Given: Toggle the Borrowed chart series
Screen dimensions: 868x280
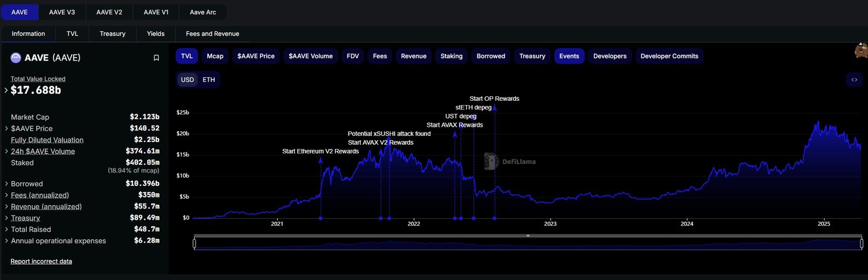Looking at the screenshot, I should pyautogui.click(x=490, y=56).
